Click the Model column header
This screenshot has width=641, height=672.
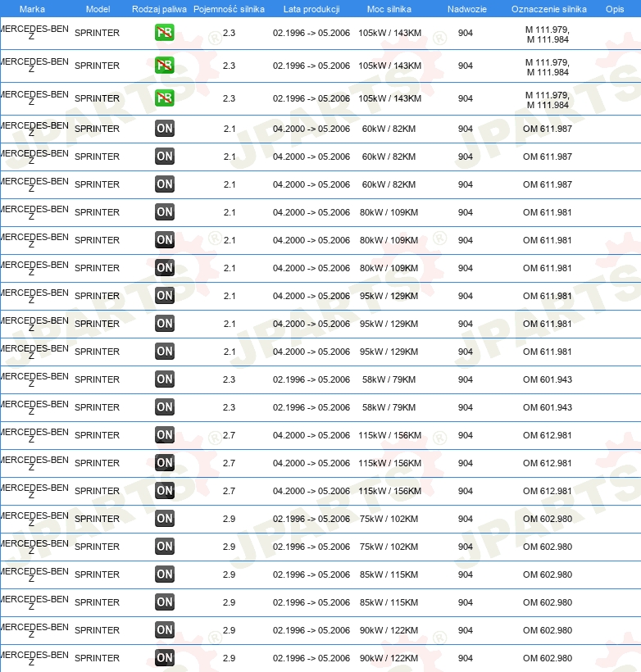tap(98, 9)
